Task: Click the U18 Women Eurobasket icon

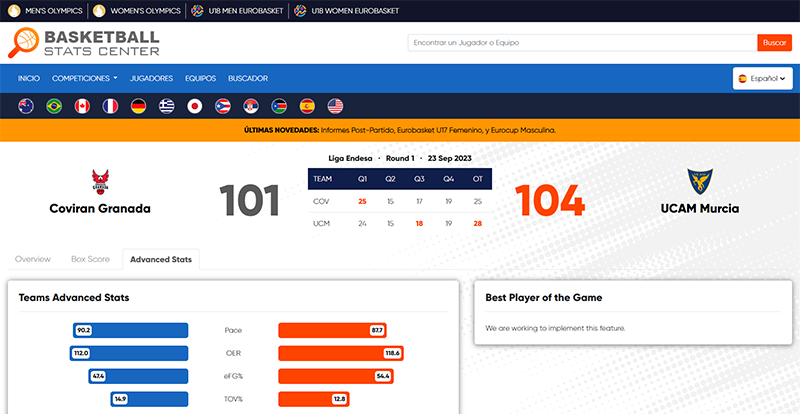Action: (301, 11)
